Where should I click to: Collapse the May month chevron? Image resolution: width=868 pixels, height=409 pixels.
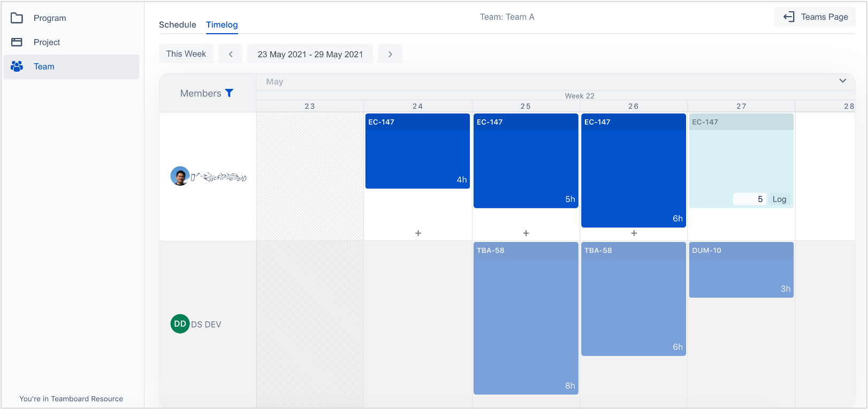tap(842, 81)
